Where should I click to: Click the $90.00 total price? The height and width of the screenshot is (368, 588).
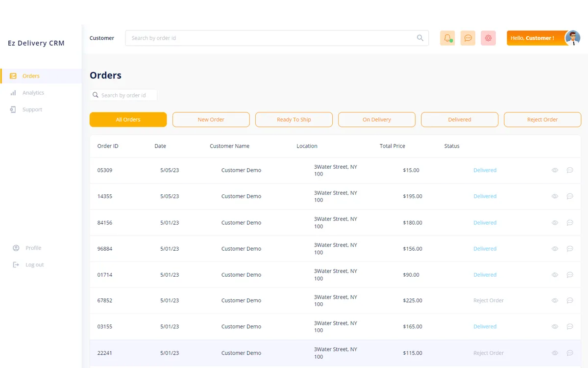click(411, 275)
